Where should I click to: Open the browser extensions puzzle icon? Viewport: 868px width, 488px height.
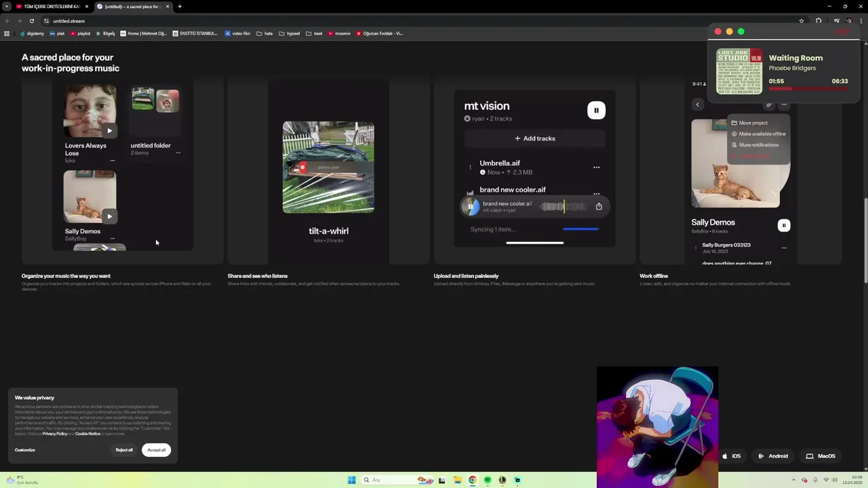coord(819,21)
